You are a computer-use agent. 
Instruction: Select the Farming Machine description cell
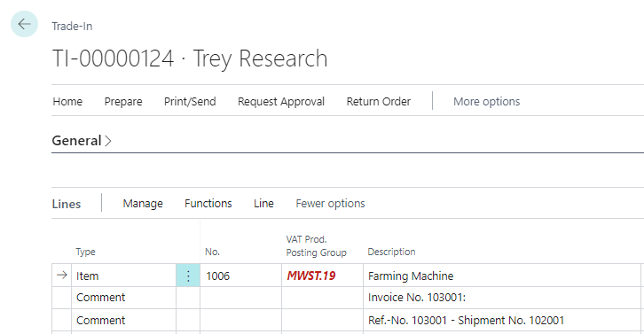502,276
